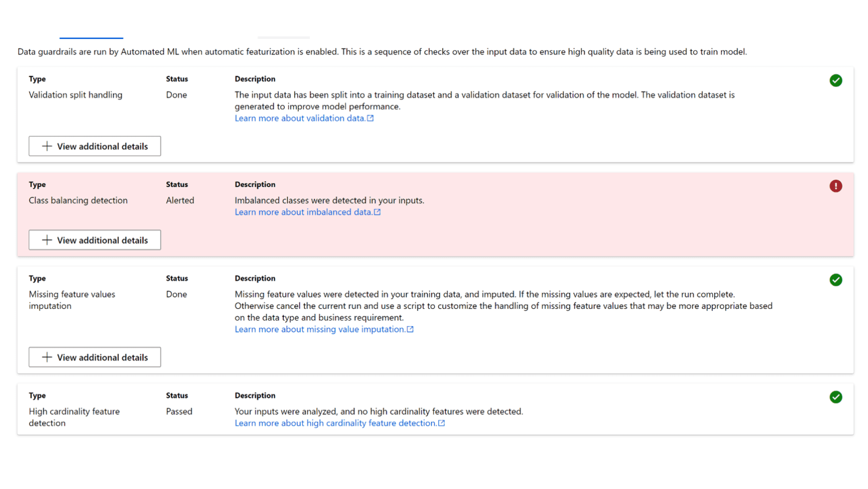Click the Alerted status text
This screenshot has height=489, width=868.
pyautogui.click(x=180, y=200)
